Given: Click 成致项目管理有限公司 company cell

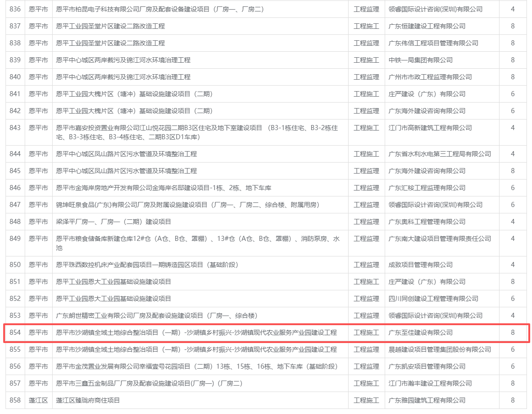Looking at the screenshot, I should click(420, 265).
